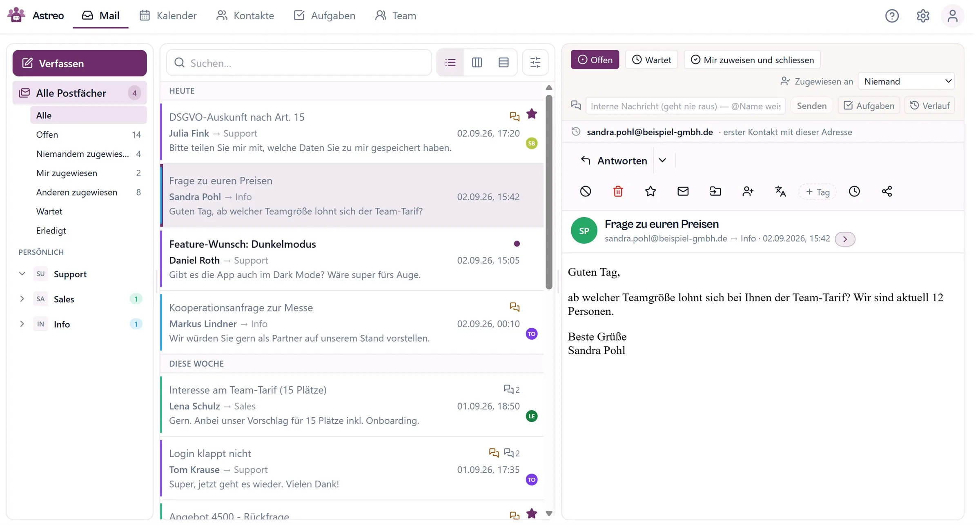The height and width of the screenshot is (525, 980).
Task: Click the Astreo logo icon
Action: tap(16, 15)
